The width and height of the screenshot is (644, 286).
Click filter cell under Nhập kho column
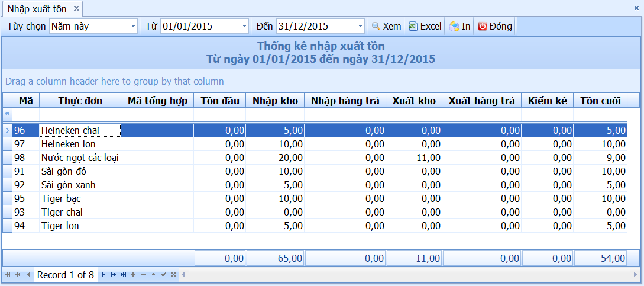click(275, 114)
